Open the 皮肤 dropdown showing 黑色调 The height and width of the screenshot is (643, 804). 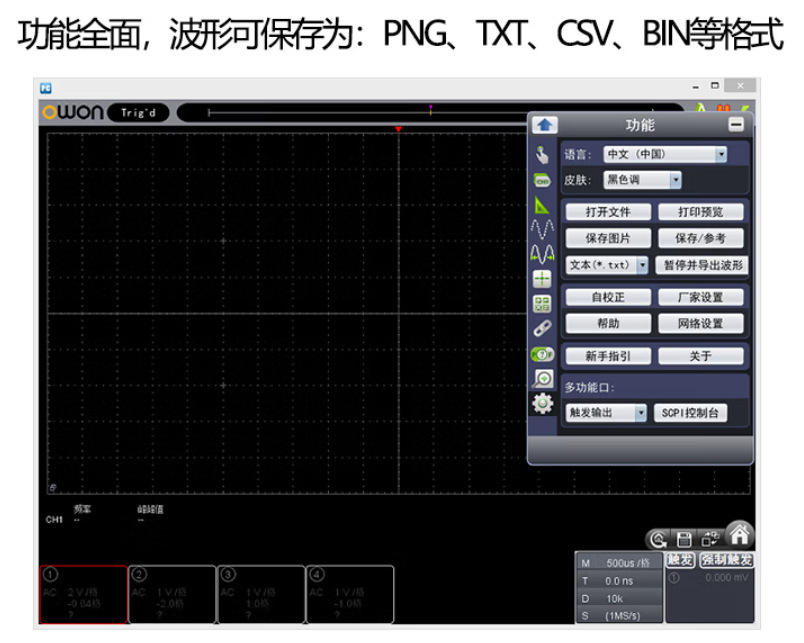pos(642,180)
